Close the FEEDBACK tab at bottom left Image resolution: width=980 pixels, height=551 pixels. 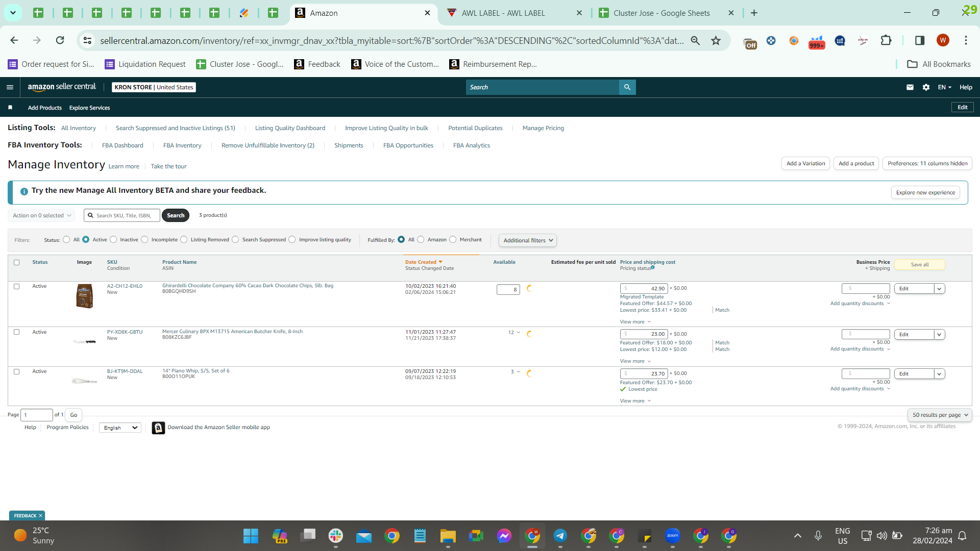40,516
